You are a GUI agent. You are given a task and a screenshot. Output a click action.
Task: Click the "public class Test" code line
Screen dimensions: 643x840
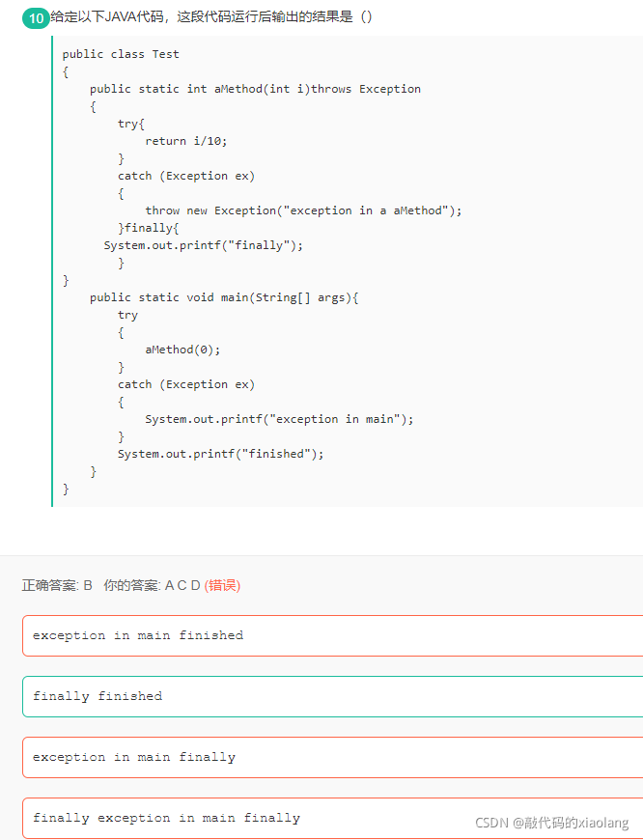pos(121,54)
